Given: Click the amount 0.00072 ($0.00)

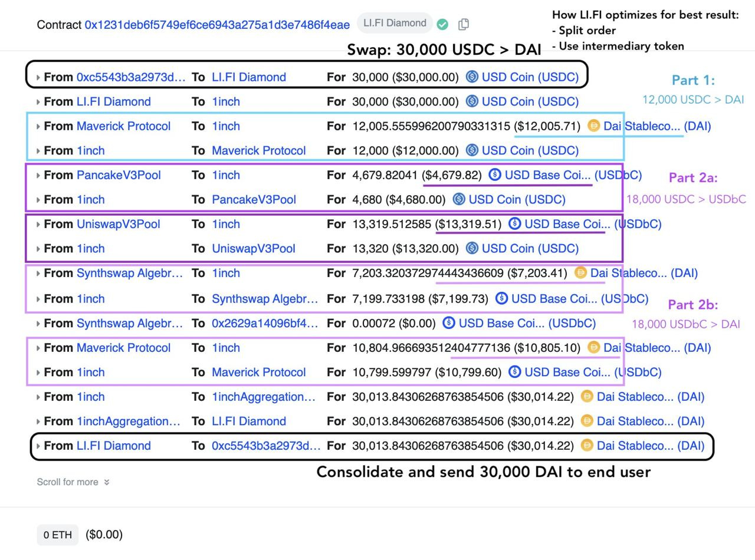Looking at the screenshot, I should coord(394,323).
